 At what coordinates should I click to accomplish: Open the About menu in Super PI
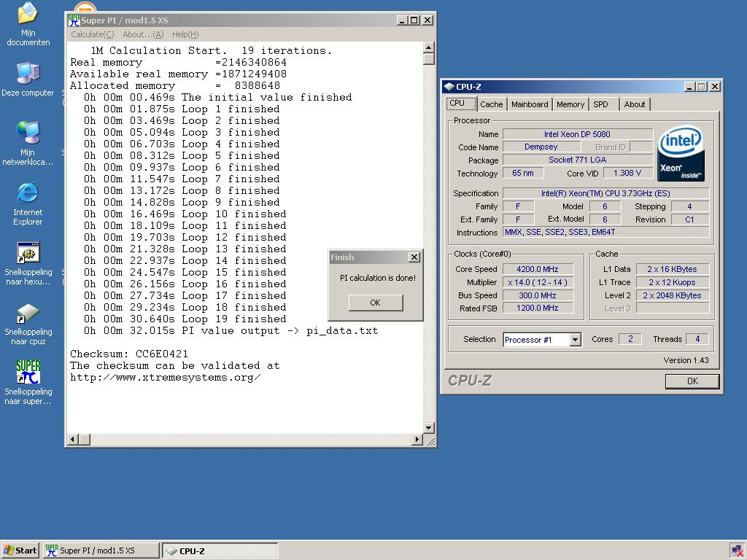coord(143,34)
